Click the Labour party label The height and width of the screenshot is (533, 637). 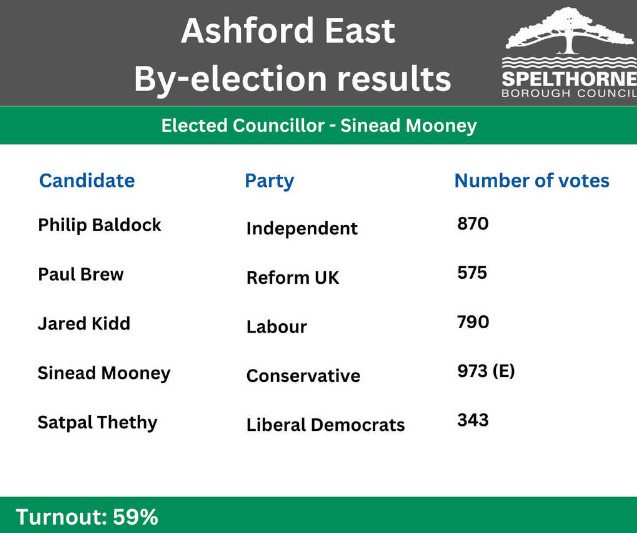tap(276, 327)
